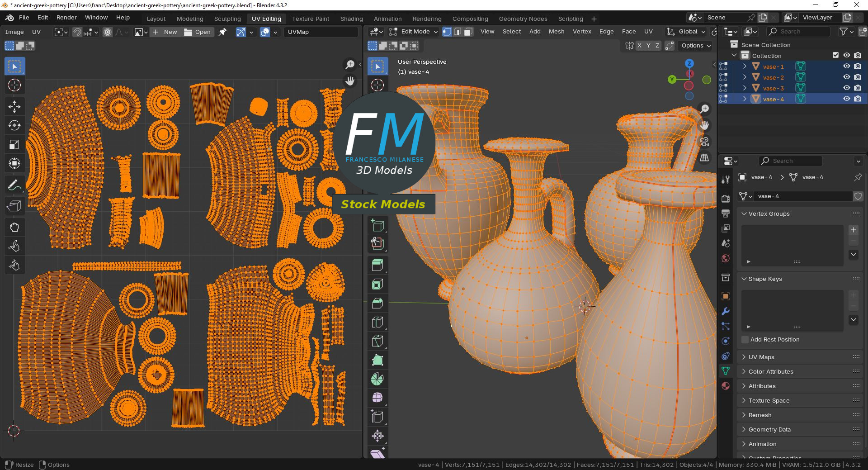Select the Loop Cut tool in viewport

click(377, 322)
